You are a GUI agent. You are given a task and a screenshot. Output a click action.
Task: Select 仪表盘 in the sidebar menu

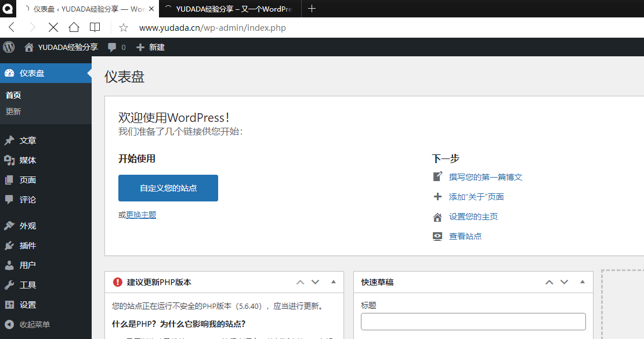click(x=46, y=73)
